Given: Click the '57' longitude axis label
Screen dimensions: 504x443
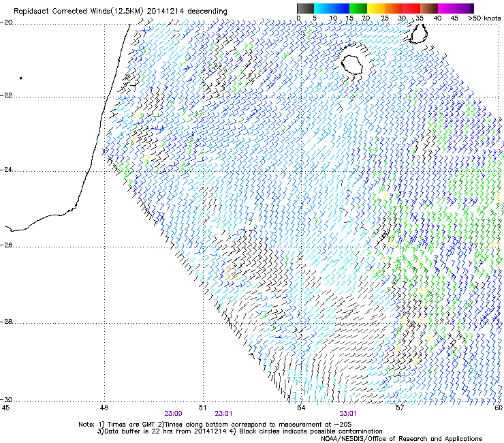Looking at the screenshot, I should [400, 408].
